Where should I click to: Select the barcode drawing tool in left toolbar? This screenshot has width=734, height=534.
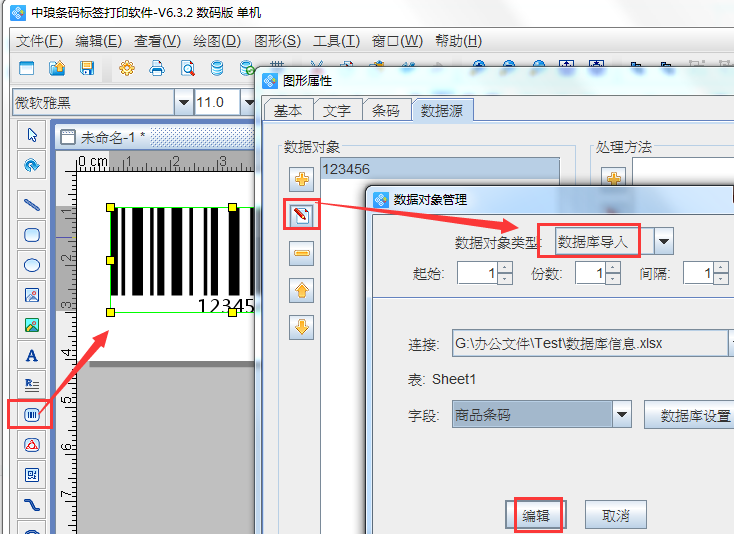coord(31,414)
